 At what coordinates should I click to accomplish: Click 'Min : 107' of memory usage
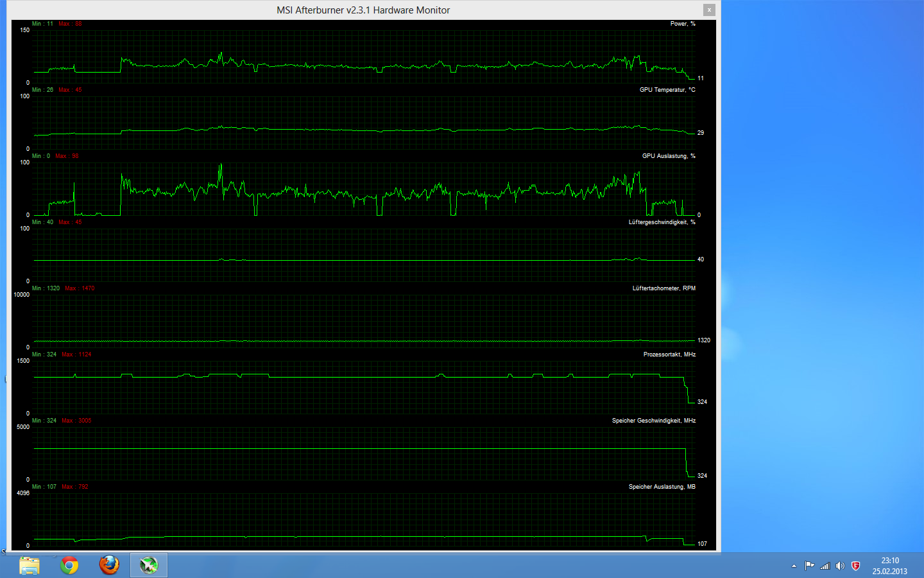point(44,487)
